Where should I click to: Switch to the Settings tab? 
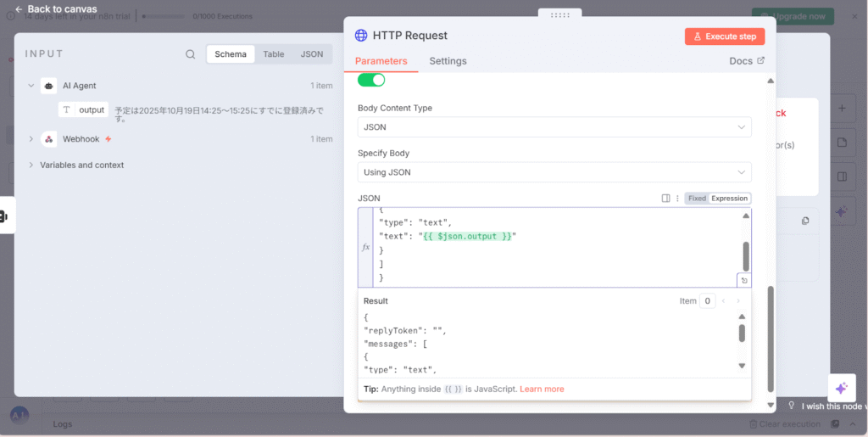tap(448, 61)
